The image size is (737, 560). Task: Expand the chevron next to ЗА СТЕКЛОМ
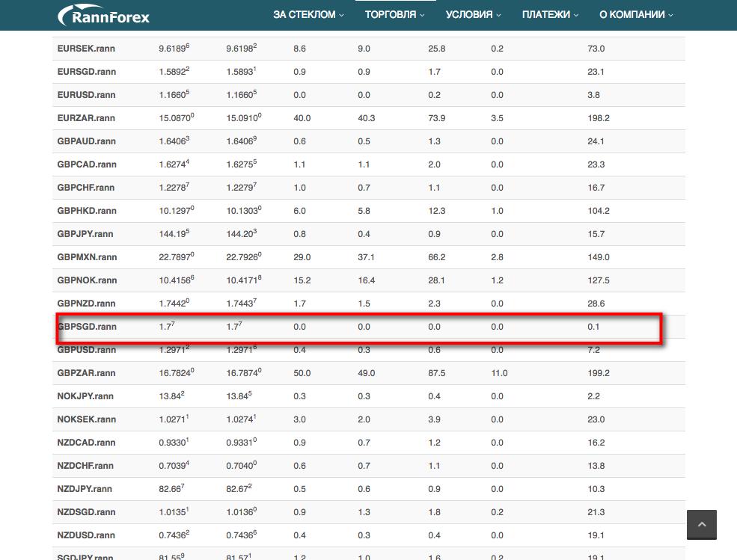(x=341, y=16)
